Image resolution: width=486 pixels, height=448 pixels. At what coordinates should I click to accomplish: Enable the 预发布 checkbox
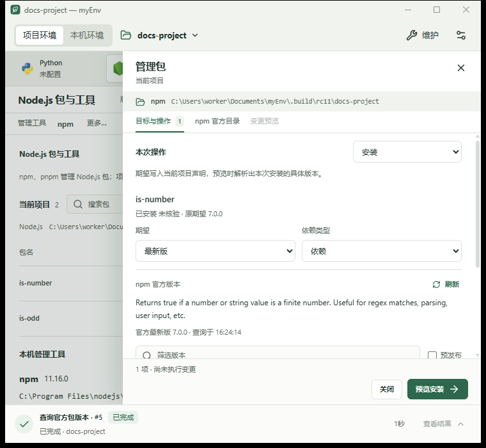tap(432, 355)
